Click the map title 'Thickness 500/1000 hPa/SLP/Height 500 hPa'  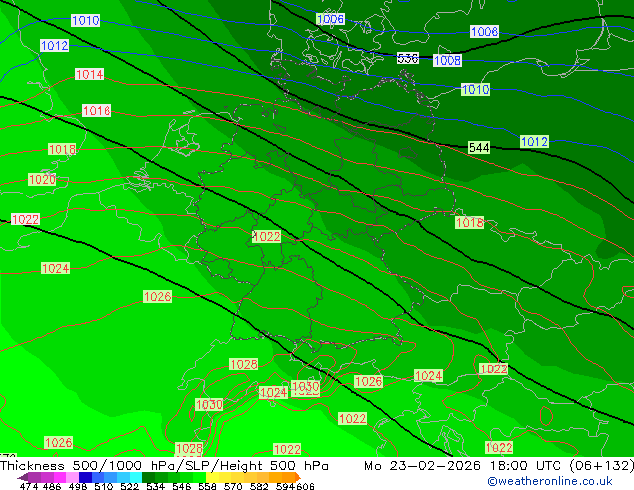[164, 466]
